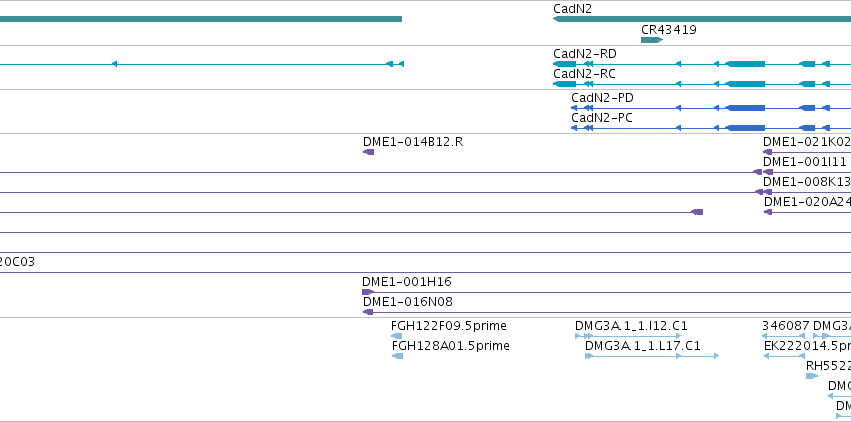Click the CadN2-PC protein label

[601, 118]
